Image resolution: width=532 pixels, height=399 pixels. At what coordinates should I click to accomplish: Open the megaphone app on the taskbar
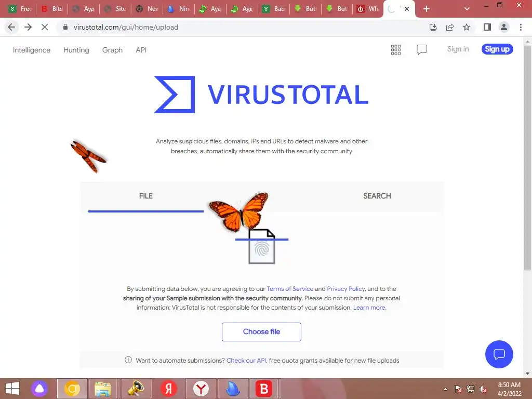(x=136, y=389)
